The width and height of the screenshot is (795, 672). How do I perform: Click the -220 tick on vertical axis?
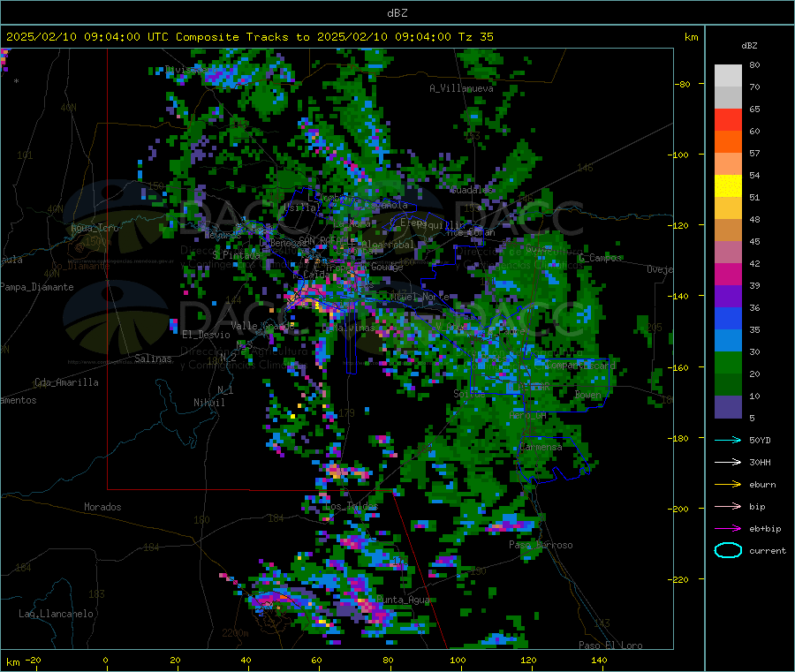[x=680, y=580]
